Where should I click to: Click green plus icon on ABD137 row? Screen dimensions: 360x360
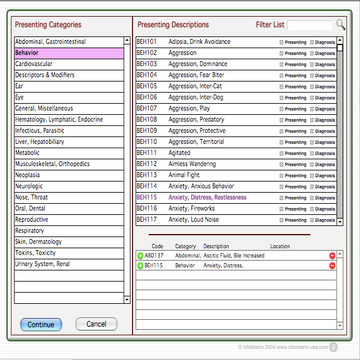140,256
